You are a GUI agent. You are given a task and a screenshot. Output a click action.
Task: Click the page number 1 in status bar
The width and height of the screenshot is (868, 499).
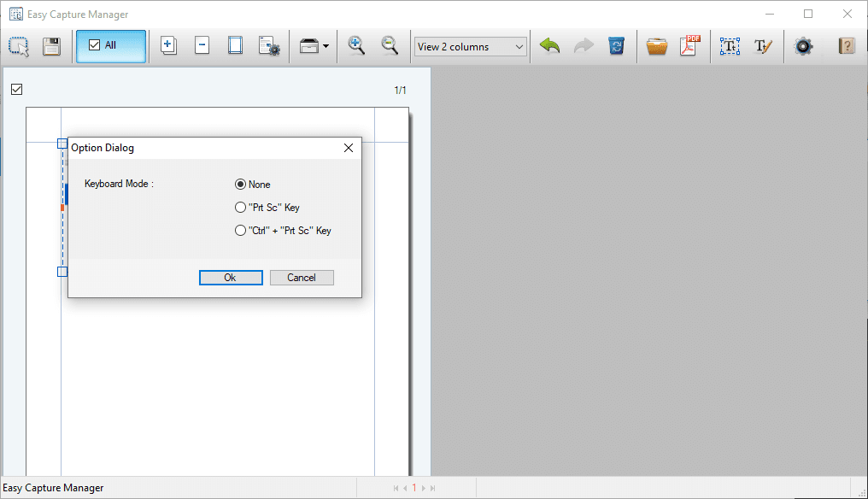414,488
